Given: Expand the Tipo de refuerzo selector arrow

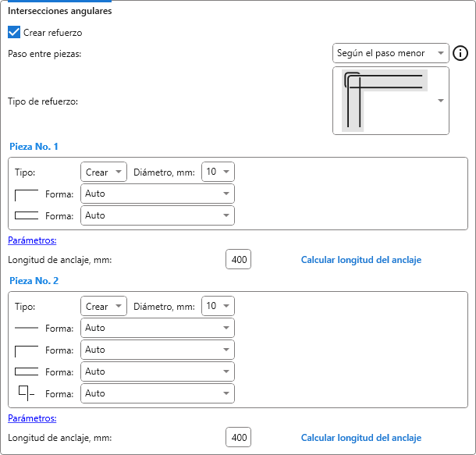Looking at the screenshot, I should point(441,101).
